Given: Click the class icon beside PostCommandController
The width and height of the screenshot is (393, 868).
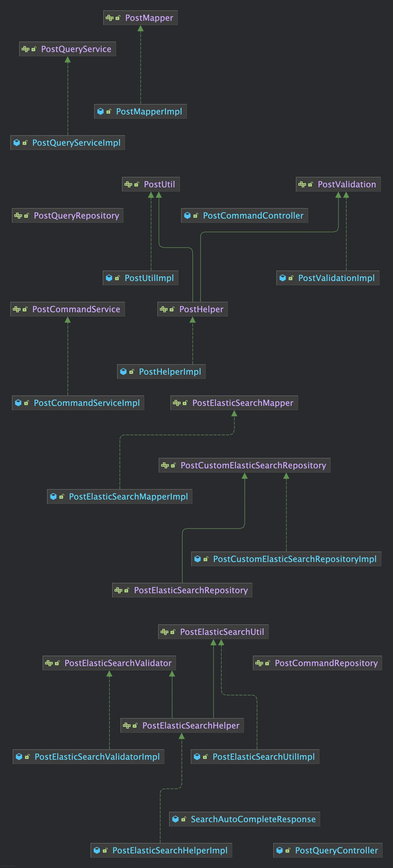Looking at the screenshot, I should (187, 216).
